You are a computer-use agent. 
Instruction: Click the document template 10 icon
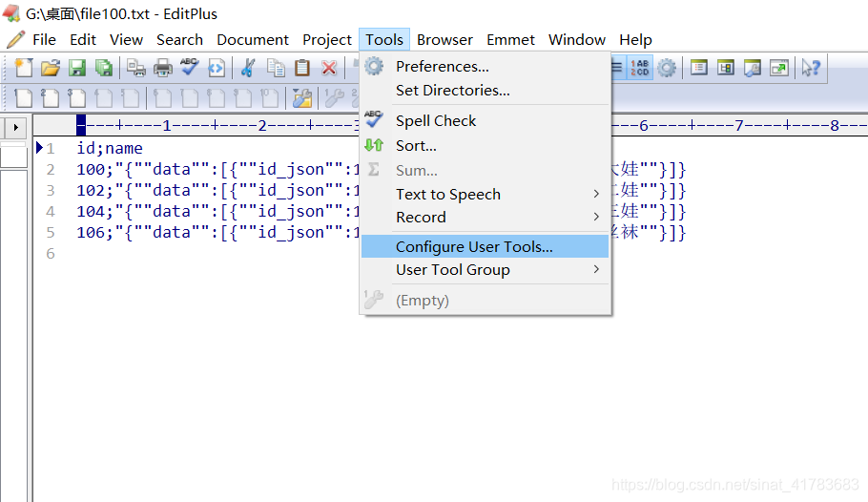[x=270, y=98]
